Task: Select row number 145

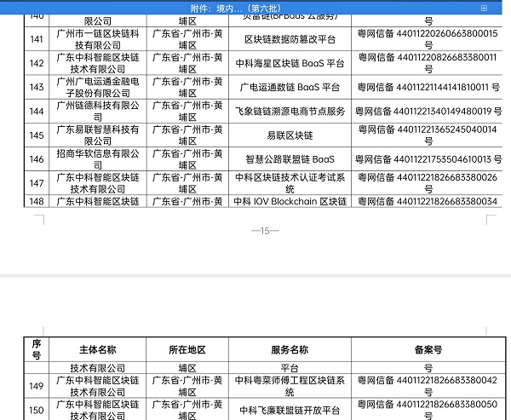Action: pos(37,135)
